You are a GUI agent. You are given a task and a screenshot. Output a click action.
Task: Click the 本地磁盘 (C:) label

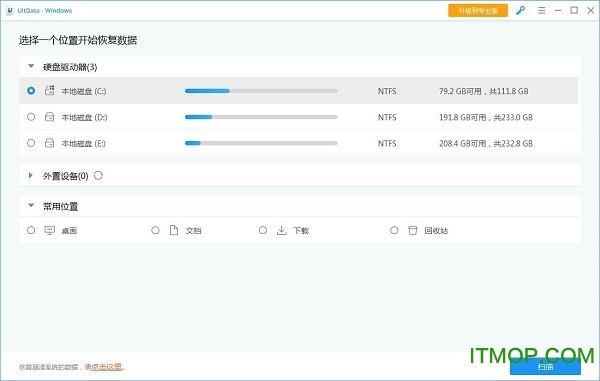[x=84, y=91]
